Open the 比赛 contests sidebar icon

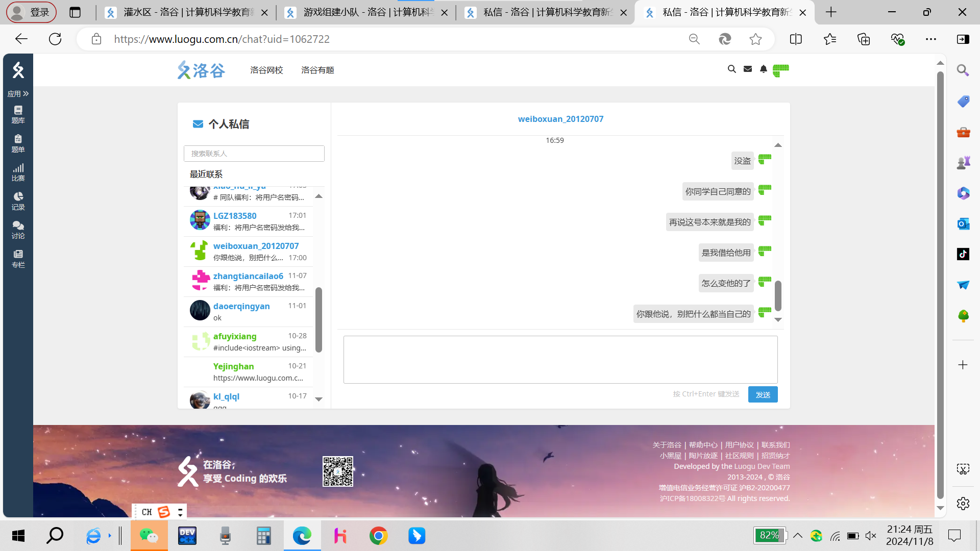[18, 172]
